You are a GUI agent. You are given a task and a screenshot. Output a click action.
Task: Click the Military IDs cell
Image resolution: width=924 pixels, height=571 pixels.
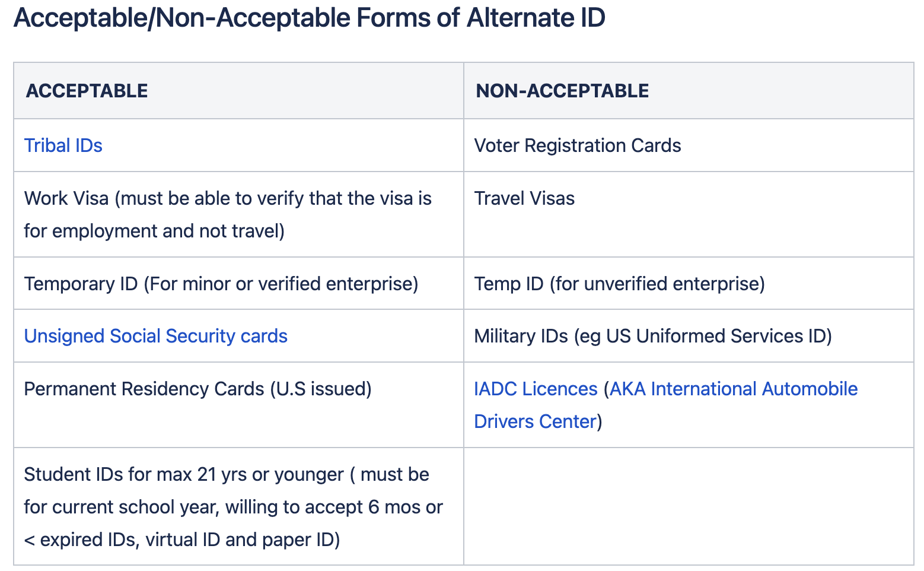689,336
